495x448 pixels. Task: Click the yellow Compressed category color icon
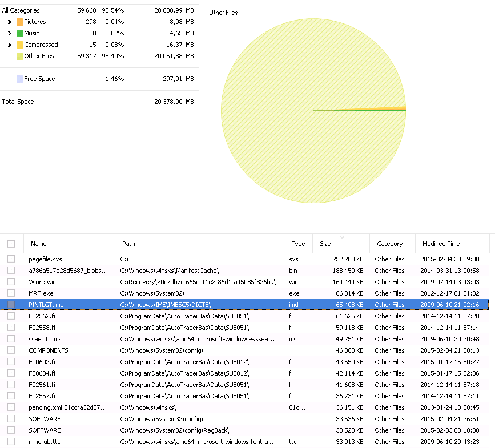click(19, 45)
